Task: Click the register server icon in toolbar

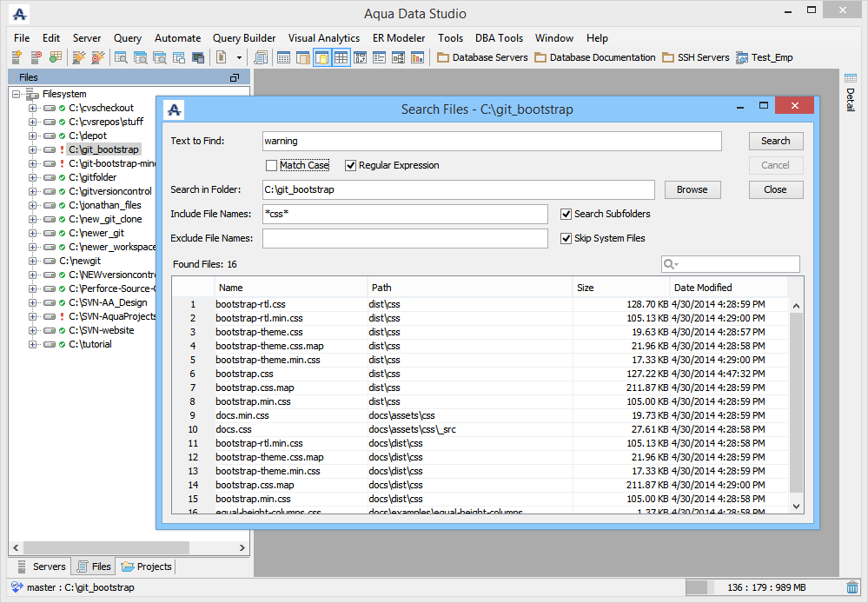Action: click(x=17, y=57)
